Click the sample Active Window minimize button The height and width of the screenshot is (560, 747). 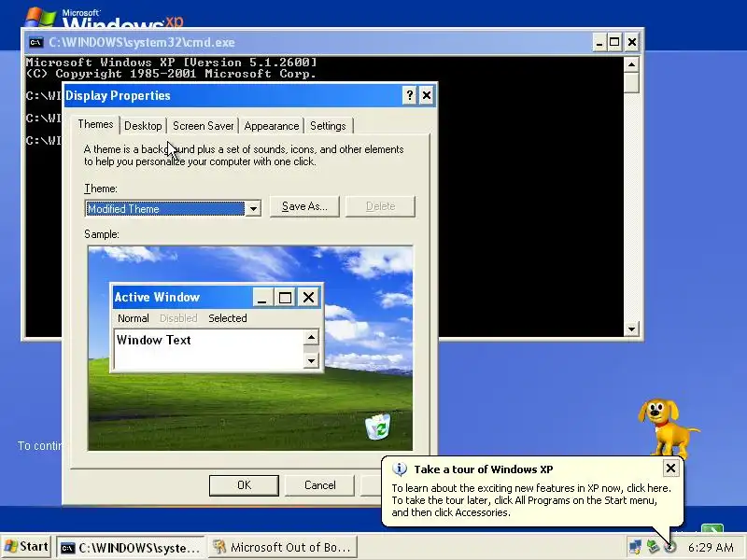(x=262, y=298)
